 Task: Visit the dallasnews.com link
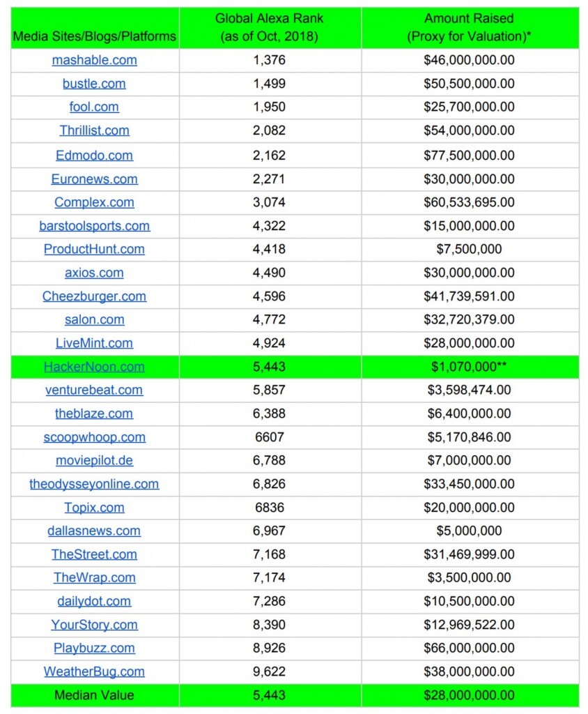(94, 531)
